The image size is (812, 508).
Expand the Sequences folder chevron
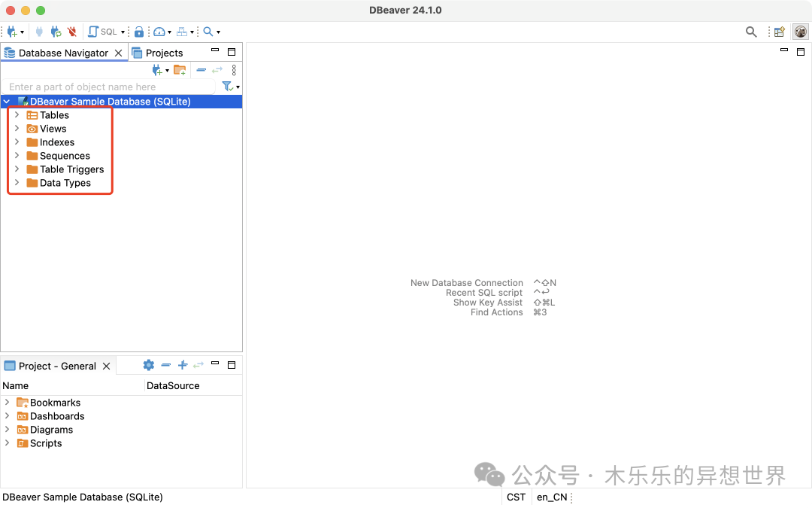click(17, 155)
